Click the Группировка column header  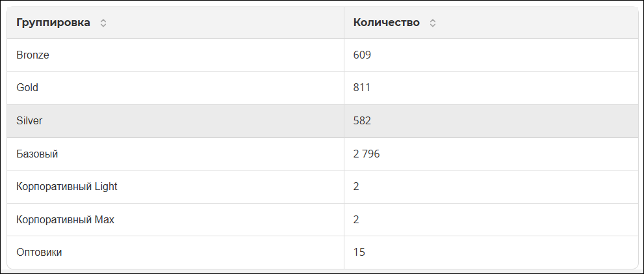pos(53,23)
